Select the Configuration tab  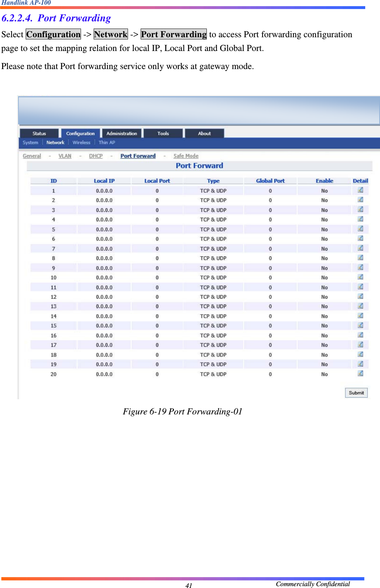(80, 133)
